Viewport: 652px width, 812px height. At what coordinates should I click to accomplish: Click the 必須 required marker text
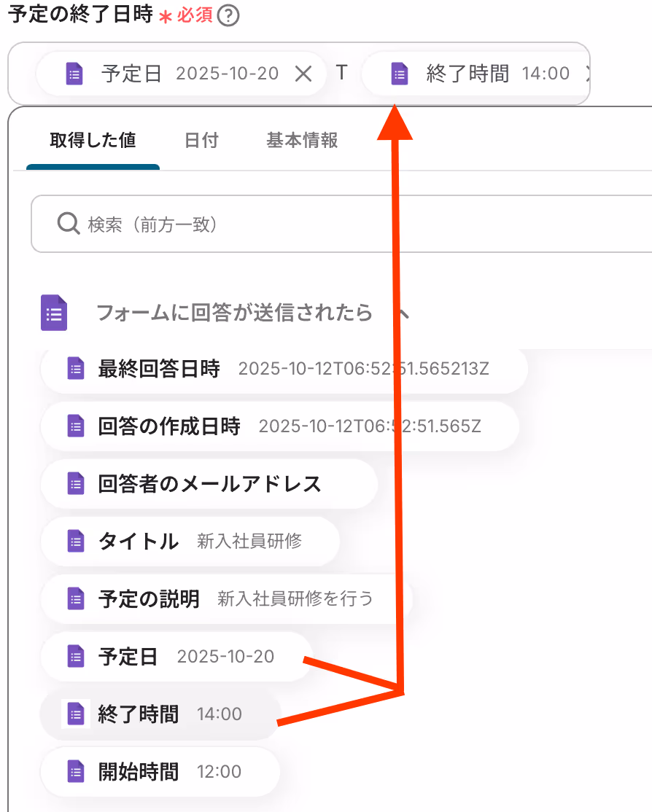click(x=195, y=15)
